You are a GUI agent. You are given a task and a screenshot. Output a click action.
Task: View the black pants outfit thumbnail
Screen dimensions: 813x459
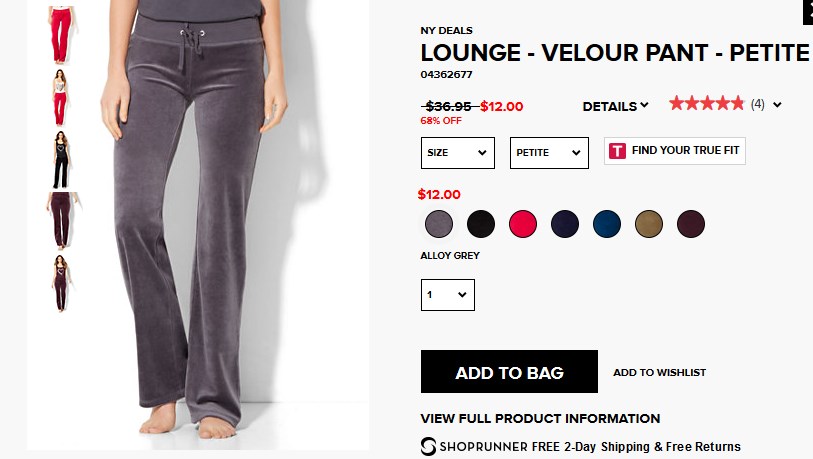point(61,160)
